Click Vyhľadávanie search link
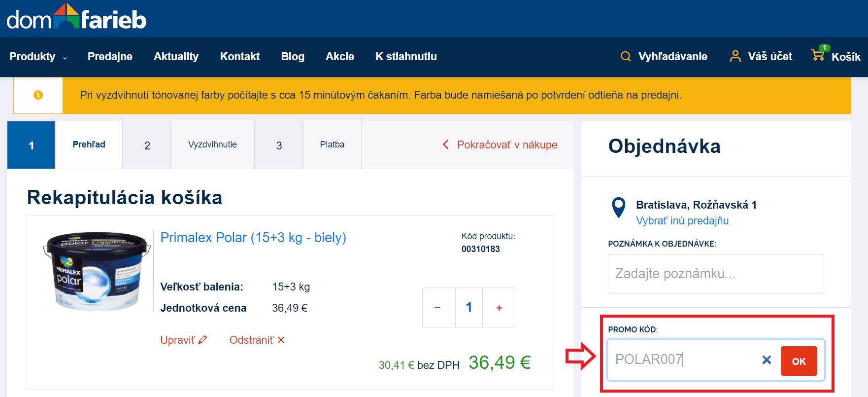This screenshot has width=868, height=397. tap(673, 57)
